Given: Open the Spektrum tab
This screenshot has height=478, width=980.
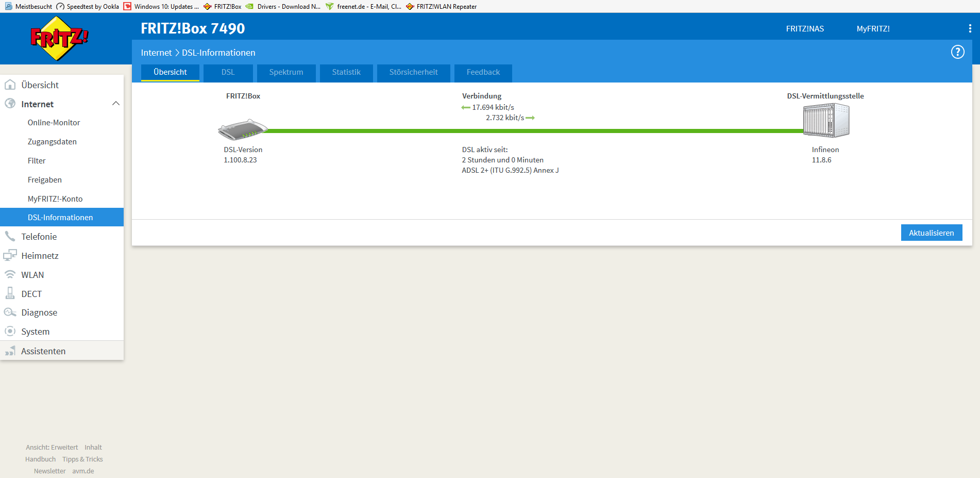Looking at the screenshot, I should 286,72.
